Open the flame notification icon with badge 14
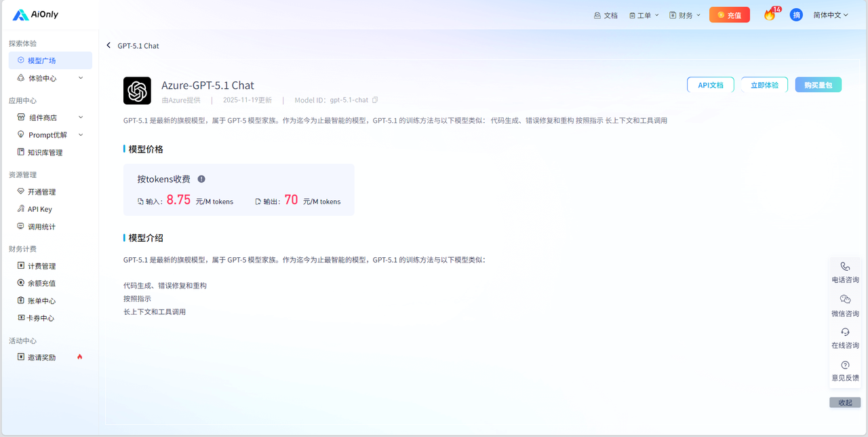Viewport: 868px width, 437px height. (769, 15)
